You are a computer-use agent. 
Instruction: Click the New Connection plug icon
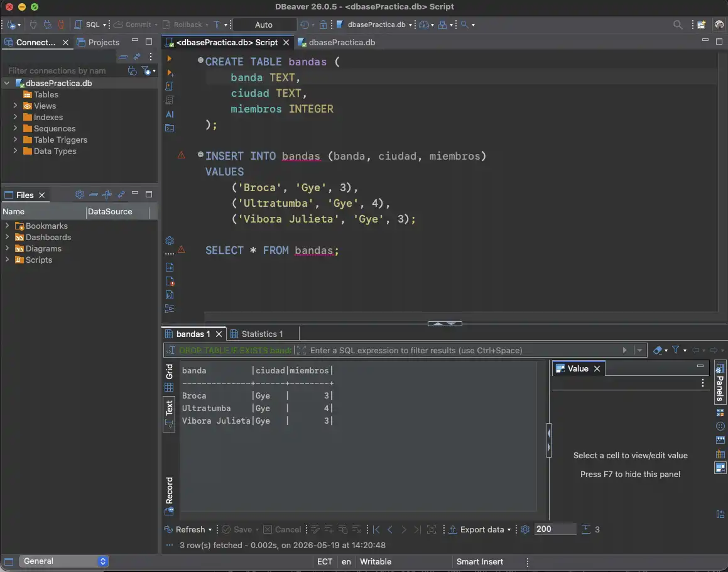click(x=11, y=25)
